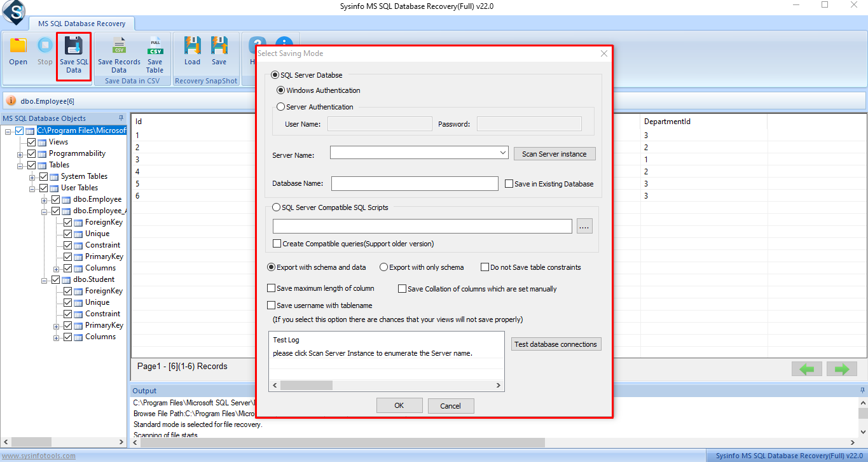
Task: Enable Save in Existing Database checkbox
Action: (509, 184)
